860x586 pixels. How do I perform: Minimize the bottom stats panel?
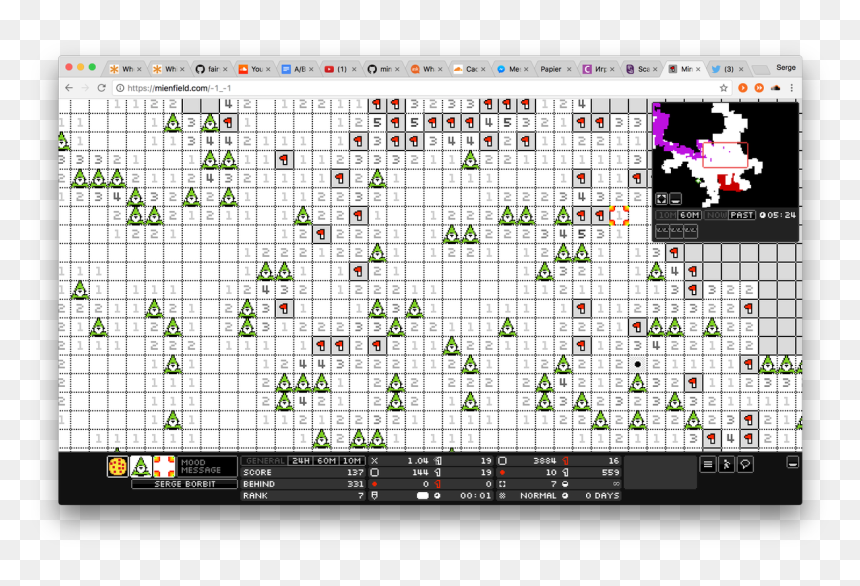(x=792, y=463)
